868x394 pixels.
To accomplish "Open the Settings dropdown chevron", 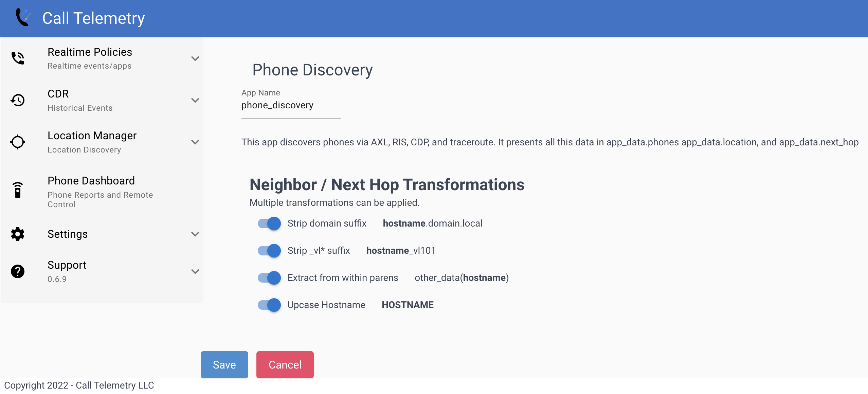I will pos(196,234).
